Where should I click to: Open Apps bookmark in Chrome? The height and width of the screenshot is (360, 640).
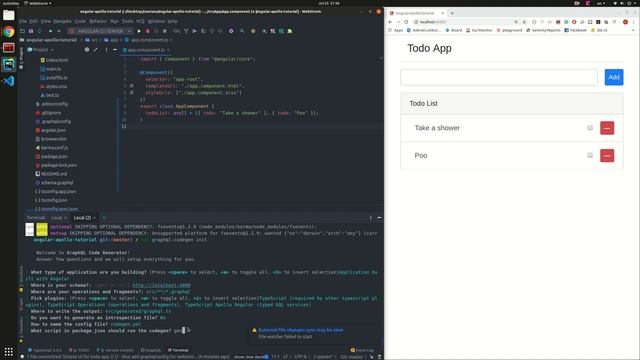(396, 30)
